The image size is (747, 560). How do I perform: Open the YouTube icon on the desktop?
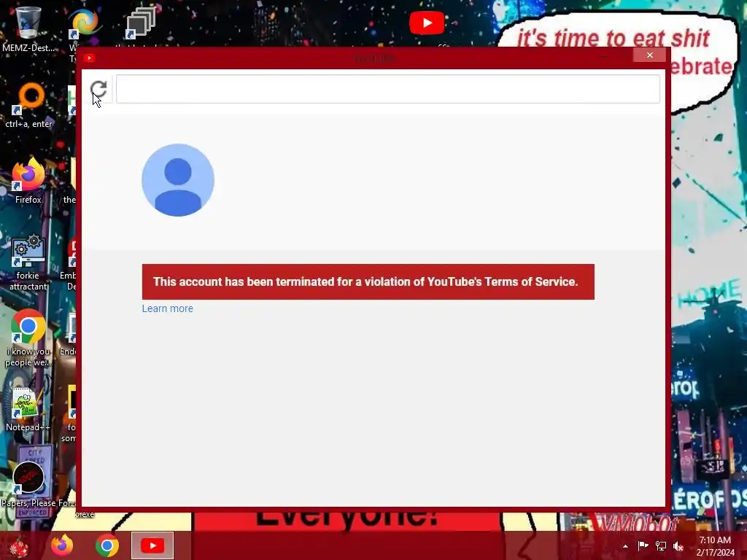tap(427, 23)
